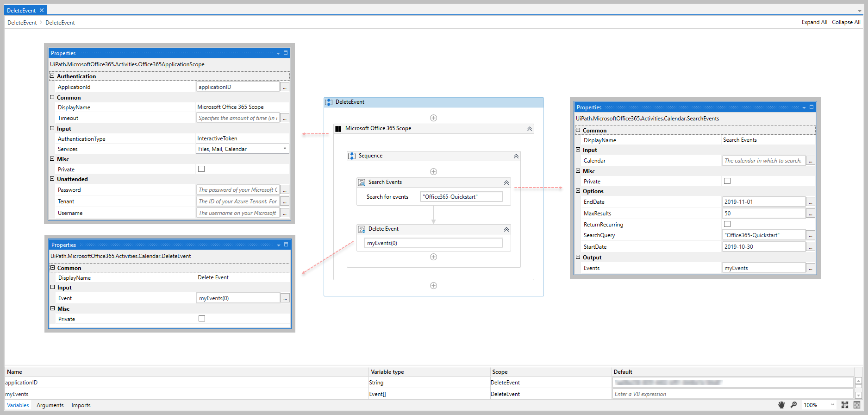Open the Calendar expression editor ellipsis

(x=811, y=161)
